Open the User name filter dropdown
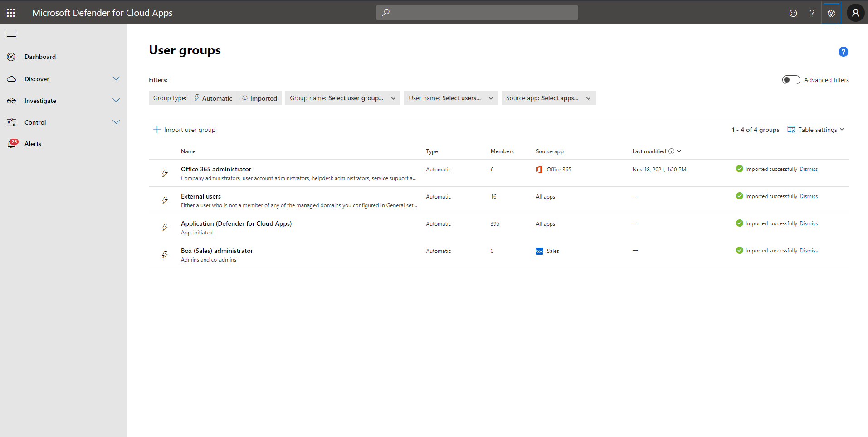Viewport: 868px width, 437px height. (451, 98)
